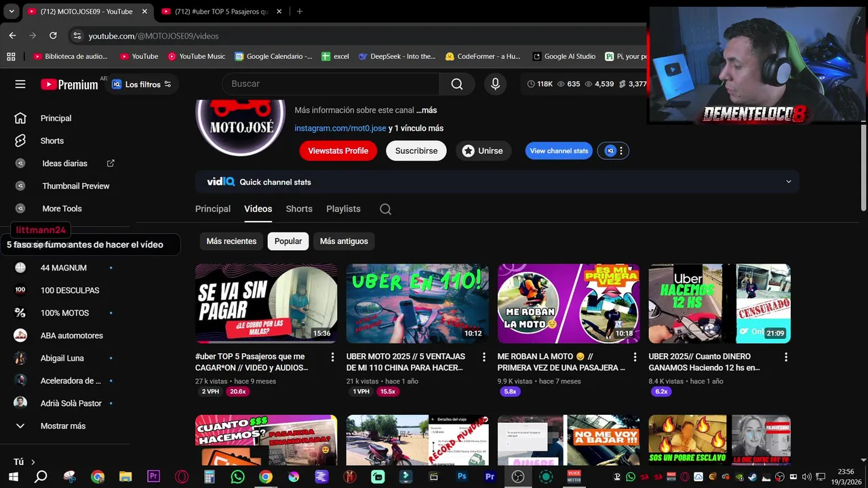This screenshot has width=868, height=488.
Task: Open options menu for UBER 2025 DINERO video
Action: coord(786,357)
